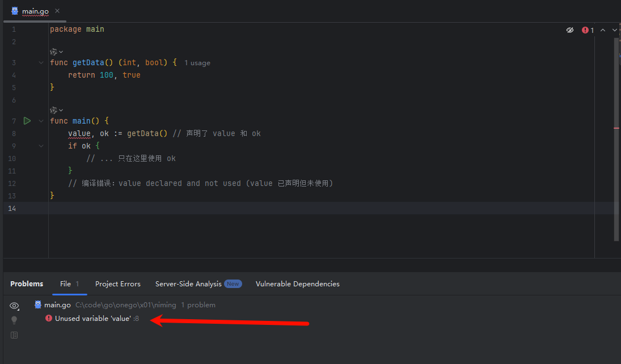Select the Unused variable 'value' problem
This screenshot has height=364, width=621.
[x=96, y=319]
